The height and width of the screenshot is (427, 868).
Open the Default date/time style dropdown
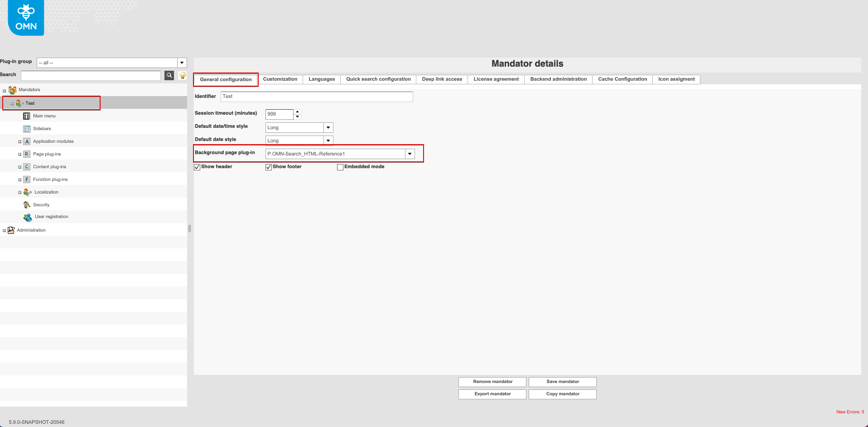pyautogui.click(x=328, y=127)
